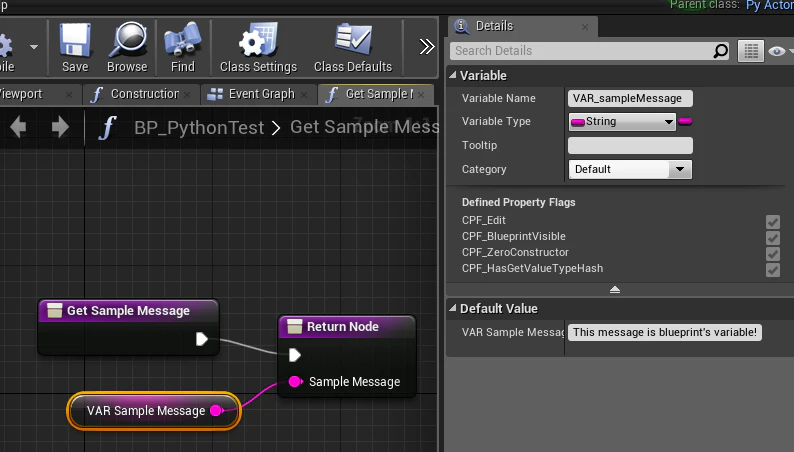Image resolution: width=794 pixels, height=452 pixels.
Task: Click Return Node exec input pin
Action: [x=294, y=355]
